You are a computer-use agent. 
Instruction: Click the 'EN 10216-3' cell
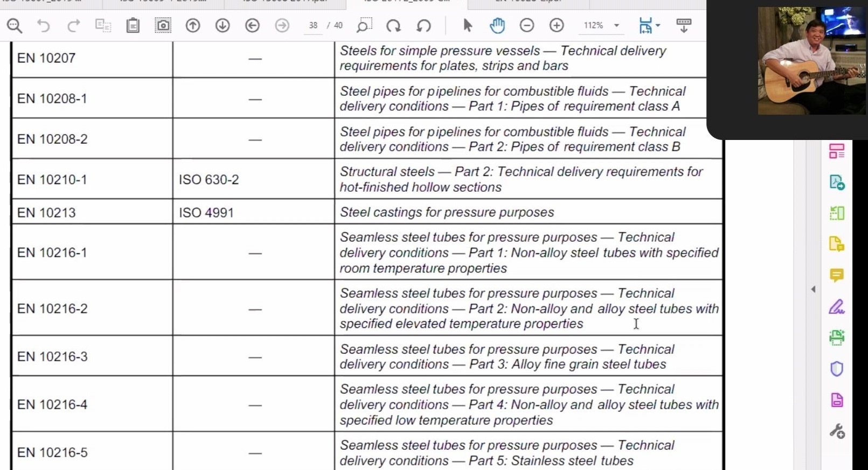92,356
